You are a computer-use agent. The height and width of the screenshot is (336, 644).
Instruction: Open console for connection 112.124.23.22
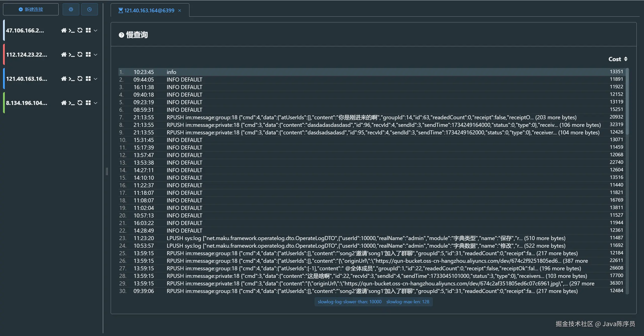click(72, 55)
